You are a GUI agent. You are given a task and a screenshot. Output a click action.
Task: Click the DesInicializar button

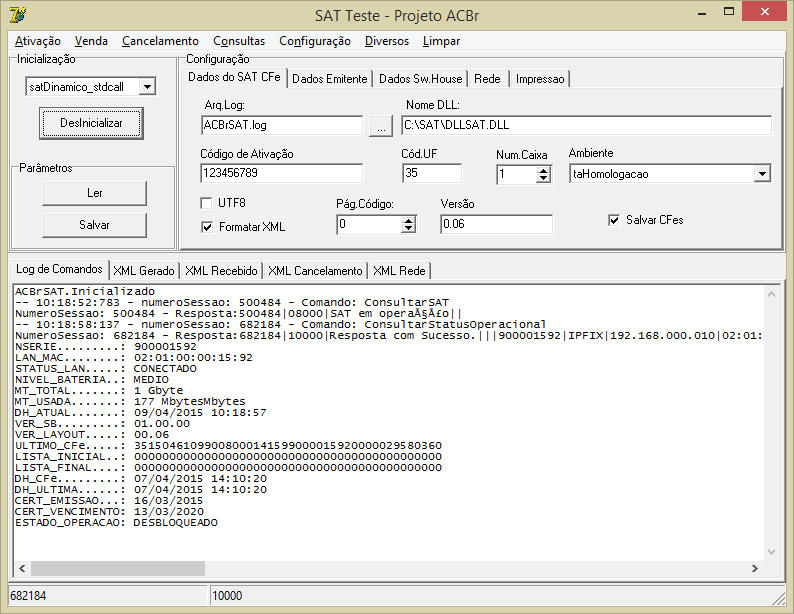[x=91, y=123]
